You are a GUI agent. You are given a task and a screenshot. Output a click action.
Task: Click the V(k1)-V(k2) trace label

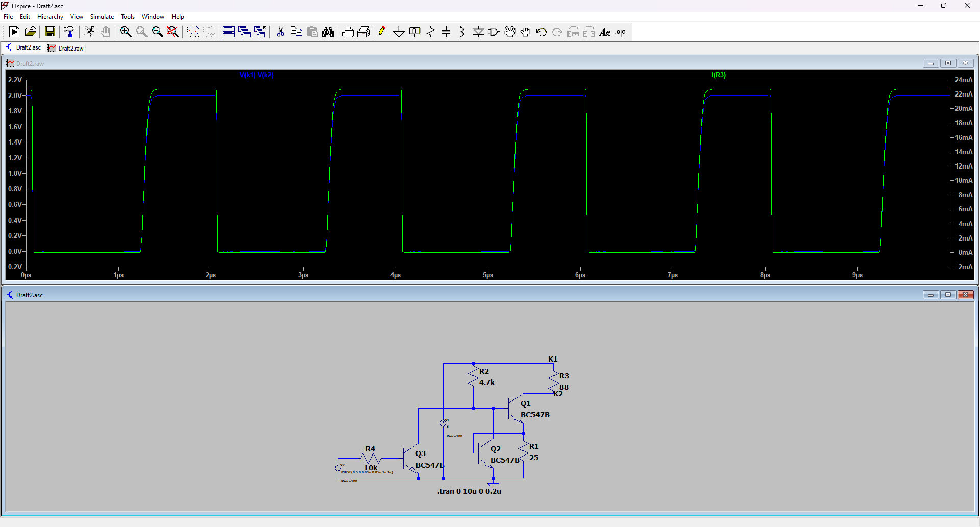point(257,75)
